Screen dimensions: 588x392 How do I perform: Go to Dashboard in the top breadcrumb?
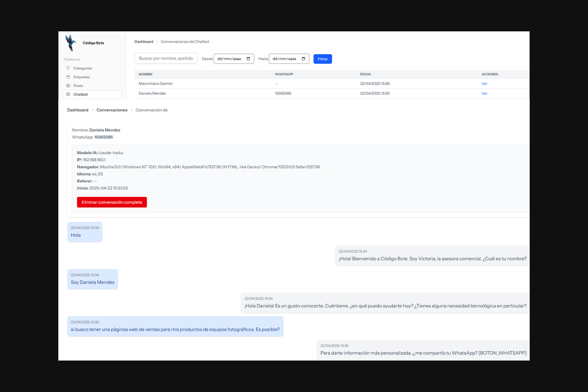tap(144, 42)
